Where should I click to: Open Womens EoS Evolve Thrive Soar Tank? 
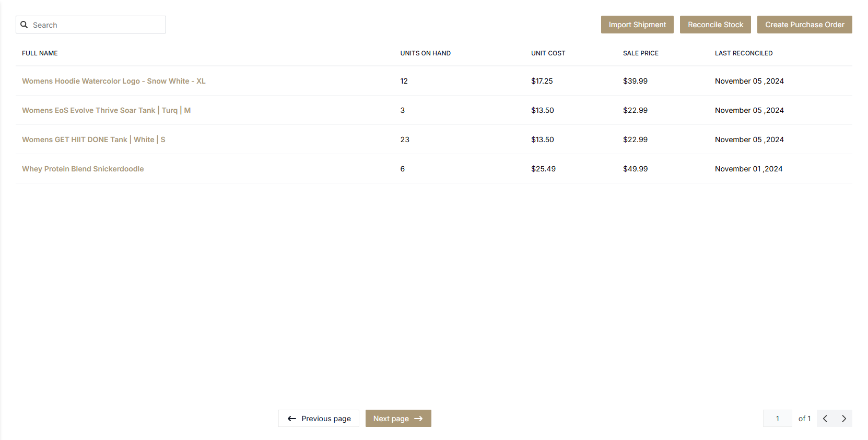[106, 110]
